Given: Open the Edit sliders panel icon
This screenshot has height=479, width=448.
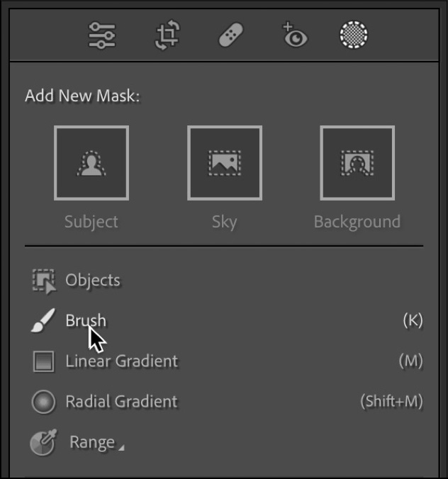Looking at the screenshot, I should coord(102,35).
